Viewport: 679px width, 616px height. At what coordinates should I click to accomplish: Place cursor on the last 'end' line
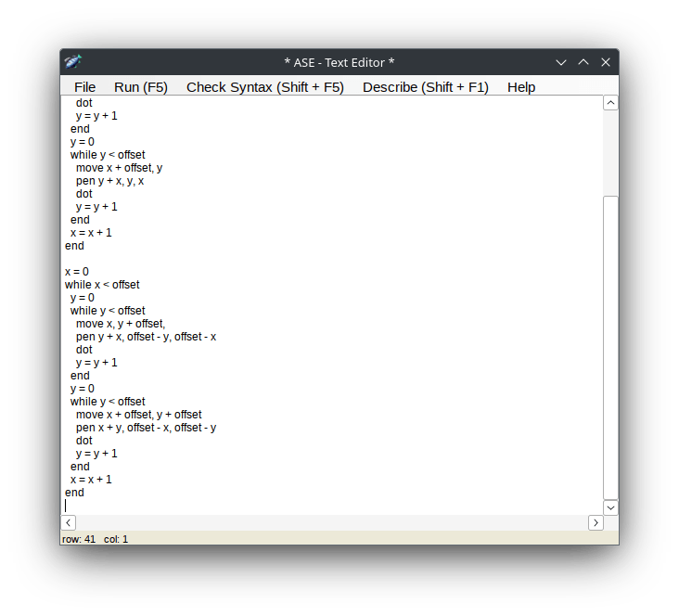tap(74, 493)
